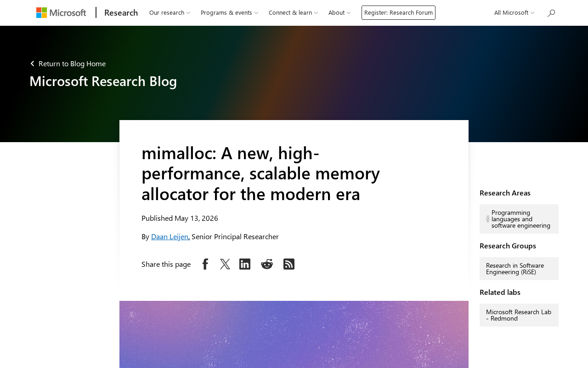Go to the Research home link
This screenshot has height=368, width=588.
tap(121, 13)
